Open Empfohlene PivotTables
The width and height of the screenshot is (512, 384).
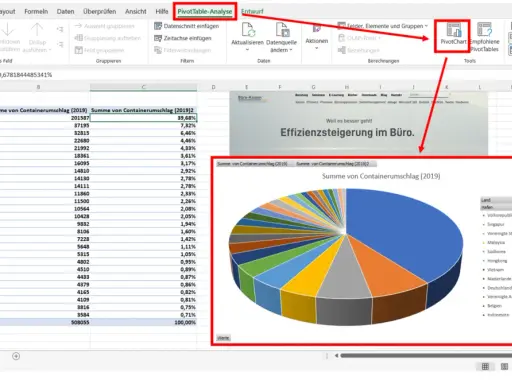484,37
